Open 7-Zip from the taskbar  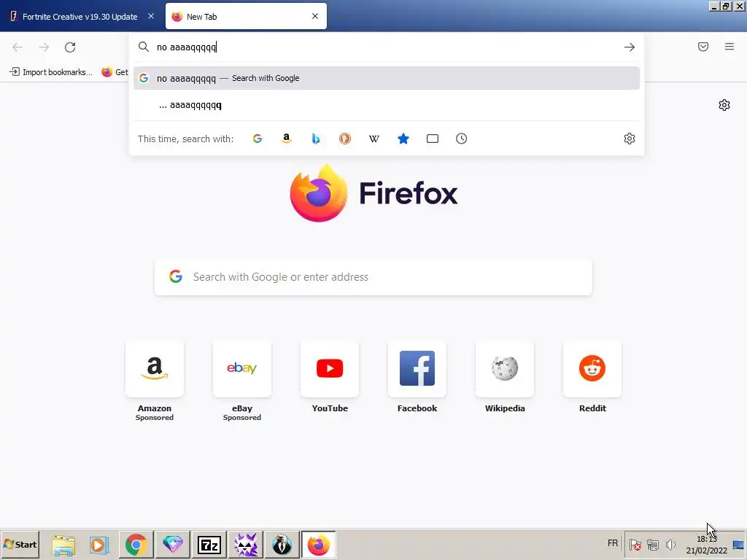tap(209, 545)
